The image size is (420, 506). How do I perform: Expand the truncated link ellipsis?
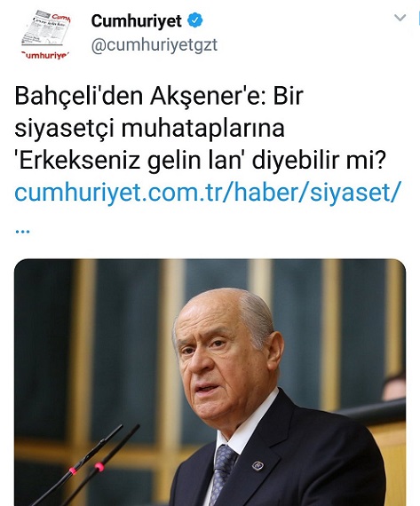click(22, 232)
